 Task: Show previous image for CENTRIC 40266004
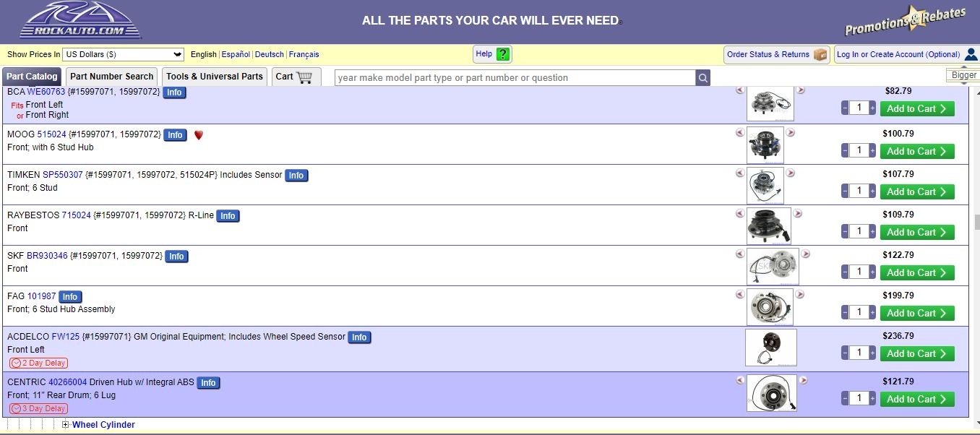pos(739,380)
